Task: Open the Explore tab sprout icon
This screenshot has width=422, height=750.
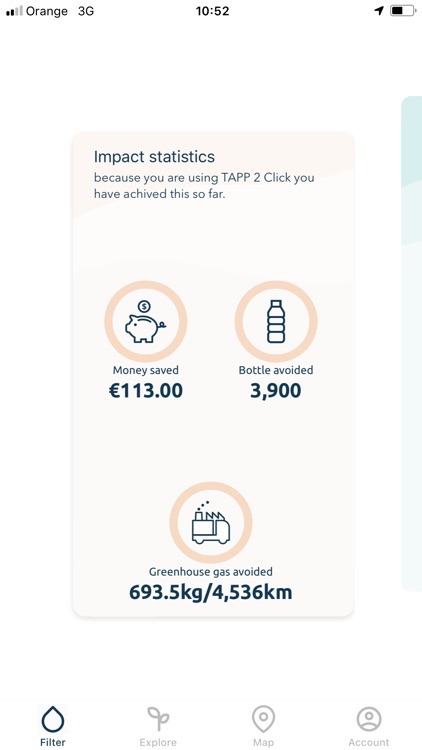Action: (158, 720)
